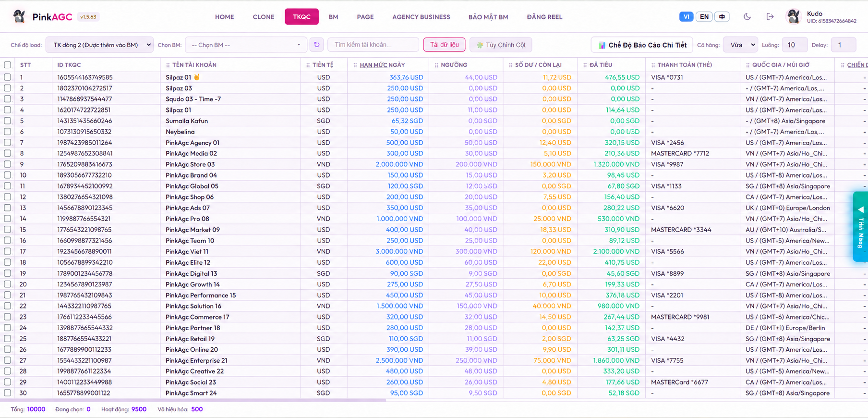The height and width of the screenshot is (418, 868).
Task: Click the drag handle beside THANH TOÁN (THẺ)
Action: pos(653,65)
